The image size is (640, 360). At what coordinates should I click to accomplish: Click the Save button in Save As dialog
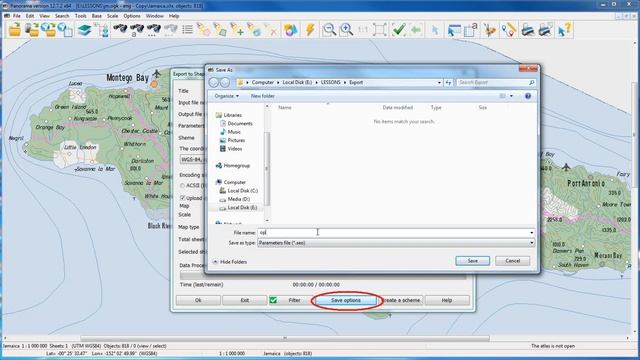472,261
